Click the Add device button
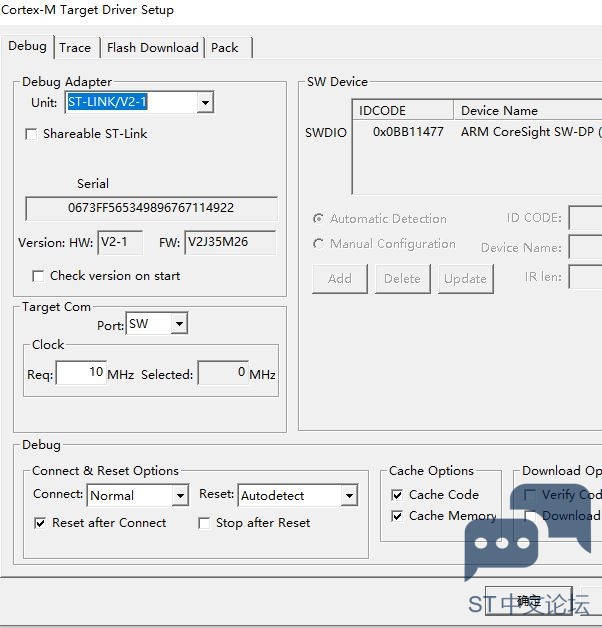This screenshot has width=602, height=628. click(340, 278)
